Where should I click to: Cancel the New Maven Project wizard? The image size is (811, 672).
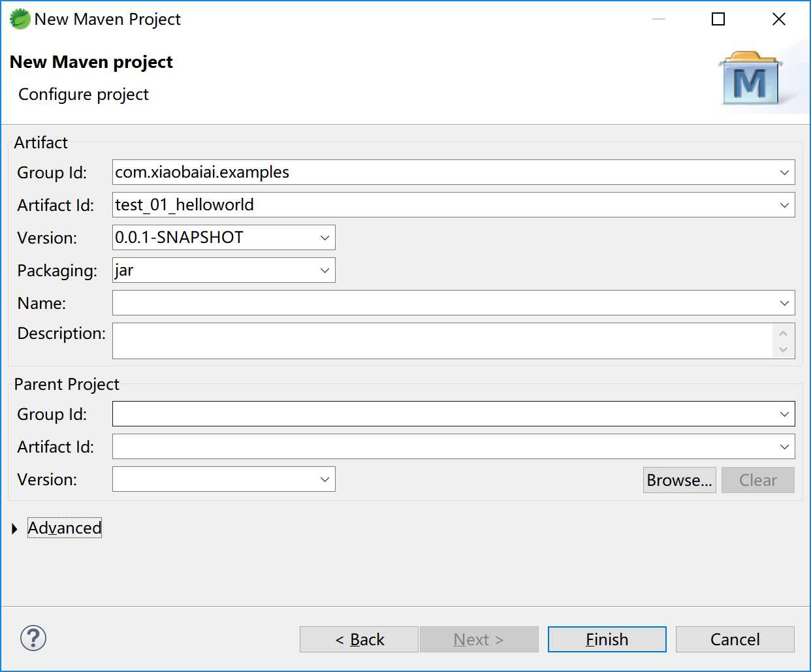tap(735, 639)
